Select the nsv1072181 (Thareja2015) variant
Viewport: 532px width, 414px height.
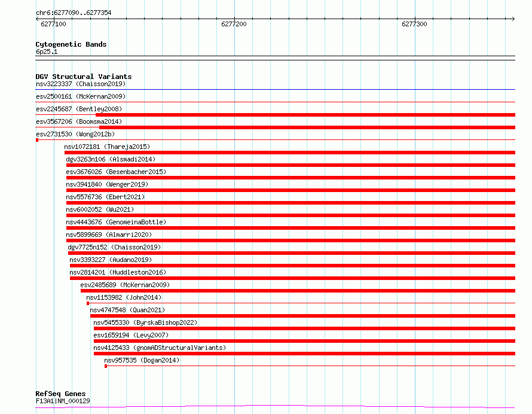(107, 147)
